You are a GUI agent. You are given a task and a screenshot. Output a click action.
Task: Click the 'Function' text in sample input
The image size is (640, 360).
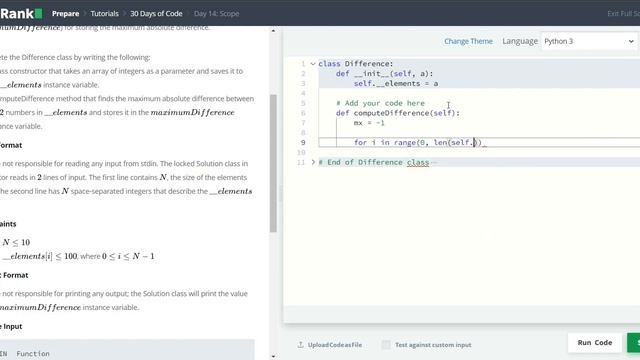click(x=33, y=354)
